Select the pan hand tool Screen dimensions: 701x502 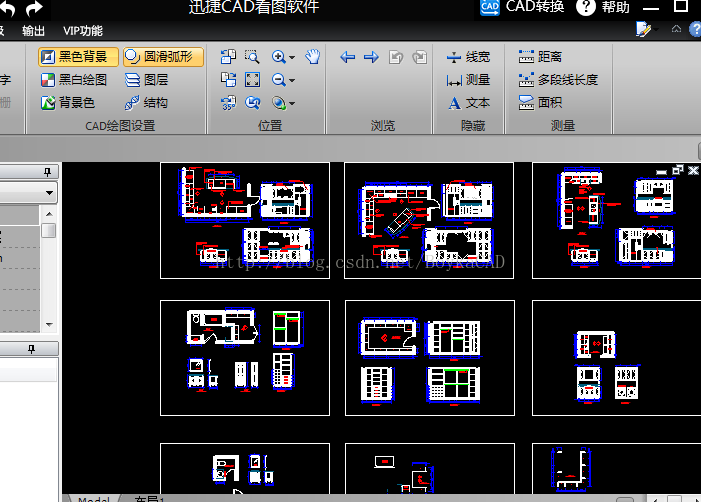tap(312, 57)
